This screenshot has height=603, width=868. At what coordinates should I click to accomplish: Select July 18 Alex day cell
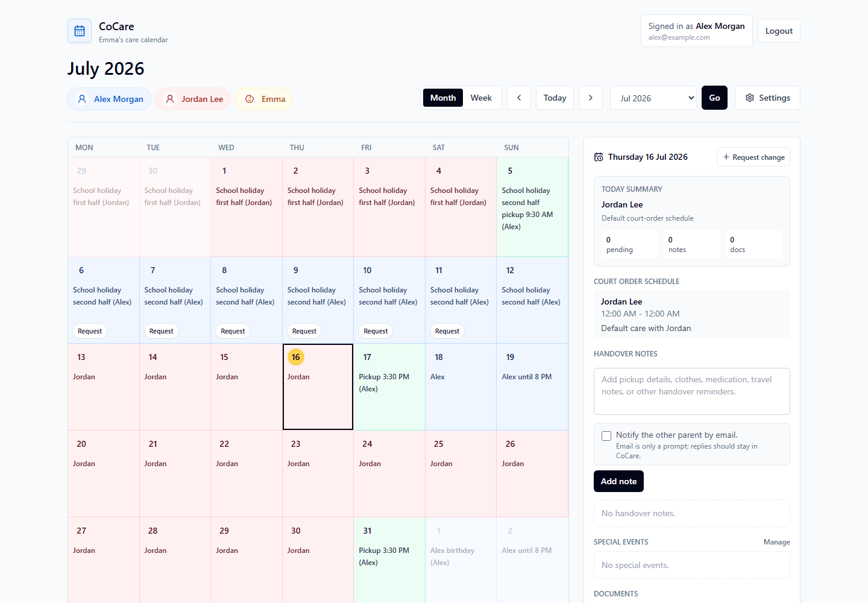[x=461, y=387]
